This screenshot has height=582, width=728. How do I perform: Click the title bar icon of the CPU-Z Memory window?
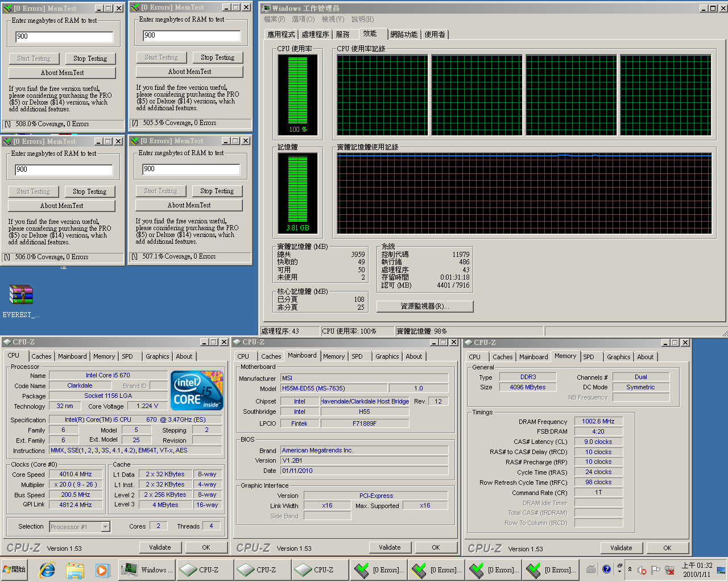point(469,343)
